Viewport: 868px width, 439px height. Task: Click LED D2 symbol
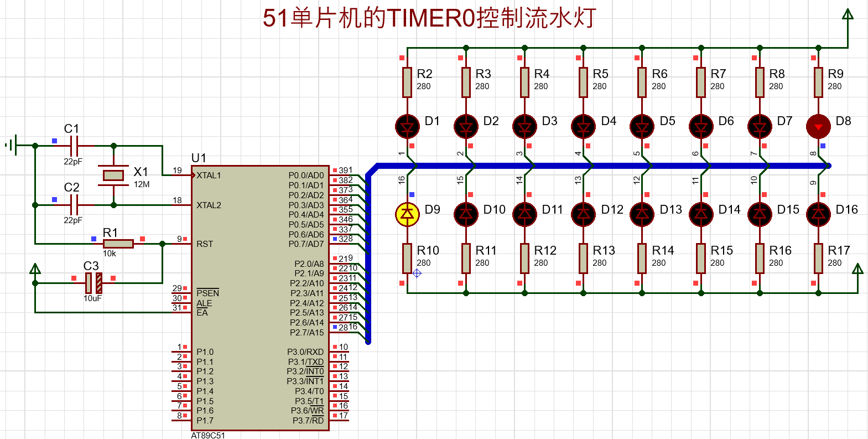click(x=466, y=126)
